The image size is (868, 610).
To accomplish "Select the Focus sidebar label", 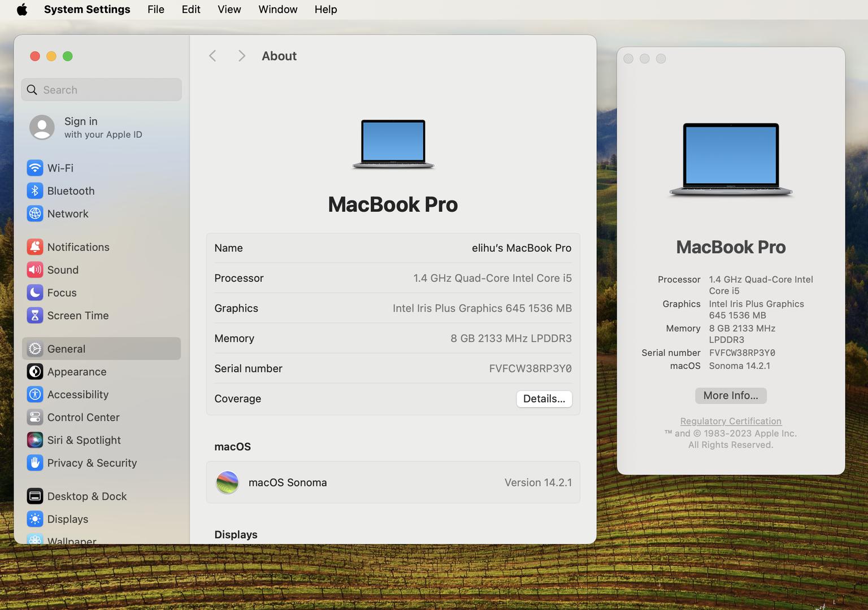I will [62, 293].
